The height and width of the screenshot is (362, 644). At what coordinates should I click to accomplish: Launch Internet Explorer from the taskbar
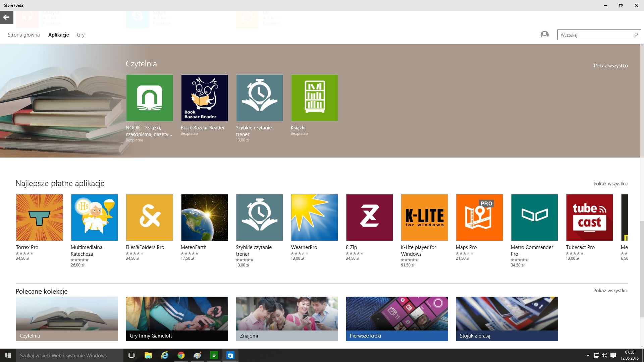pyautogui.click(x=164, y=355)
